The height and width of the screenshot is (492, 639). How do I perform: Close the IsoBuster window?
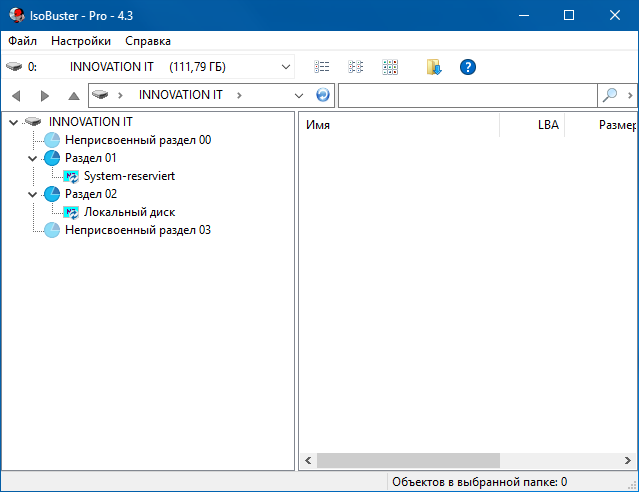(615, 15)
